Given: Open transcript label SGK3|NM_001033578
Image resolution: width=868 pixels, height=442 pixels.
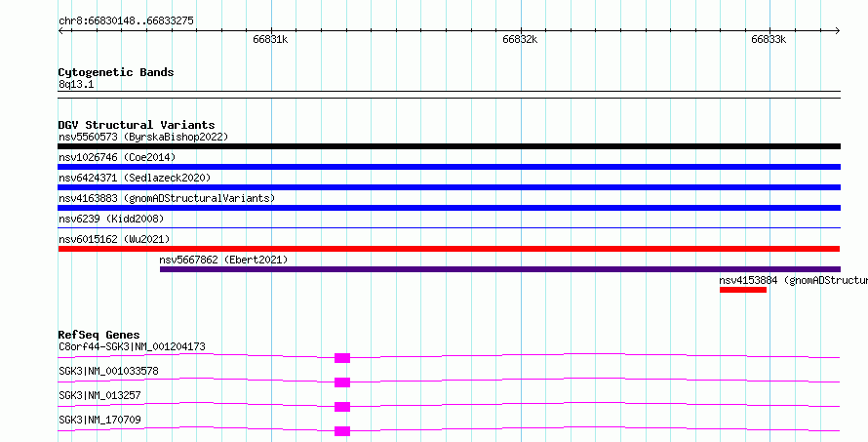Looking at the screenshot, I should pyautogui.click(x=108, y=371).
